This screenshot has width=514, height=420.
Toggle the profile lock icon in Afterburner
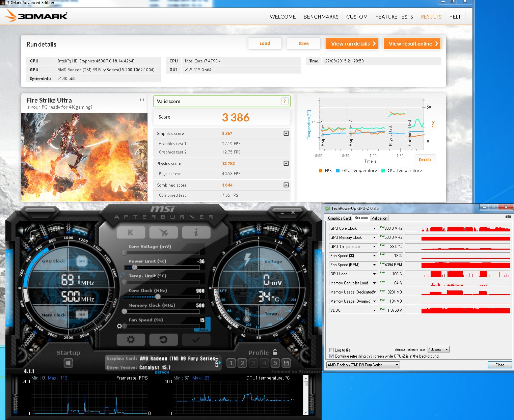[275, 352]
